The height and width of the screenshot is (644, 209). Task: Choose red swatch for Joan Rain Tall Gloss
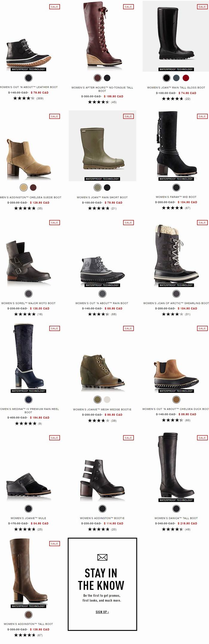(186, 78)
